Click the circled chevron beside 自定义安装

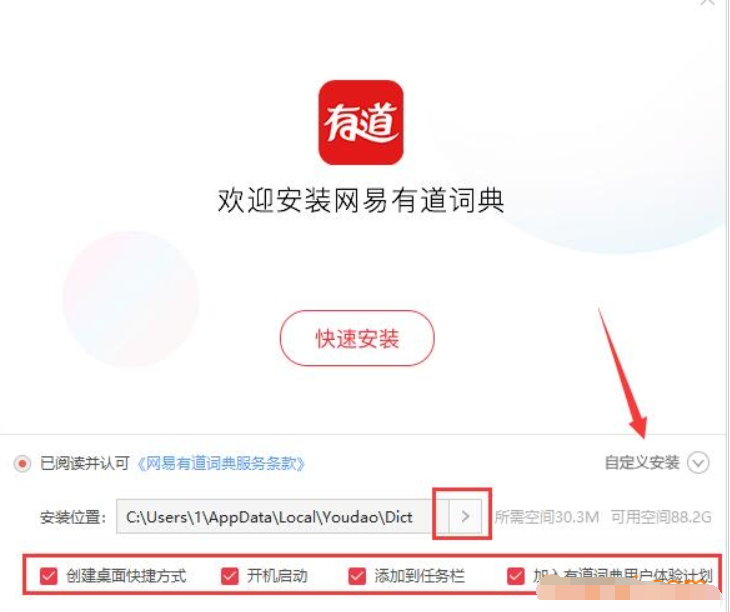(x=698, y=463)
